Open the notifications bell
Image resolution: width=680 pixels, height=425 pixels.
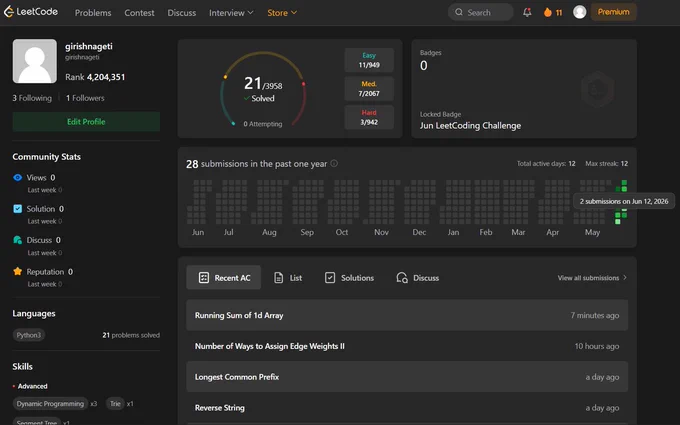[x=527, y=12]
